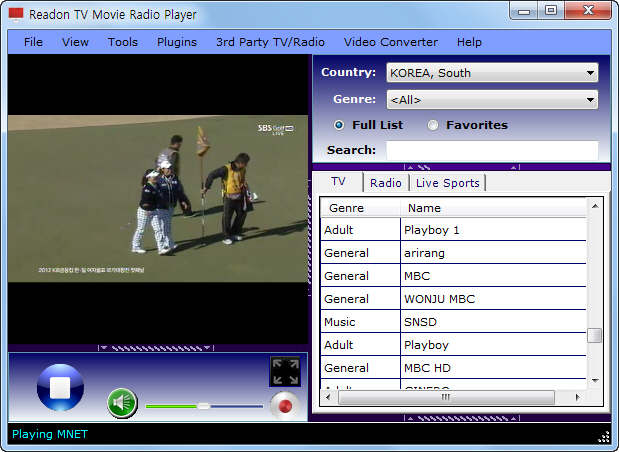Sort the list by the Name column header

(493, 208)
